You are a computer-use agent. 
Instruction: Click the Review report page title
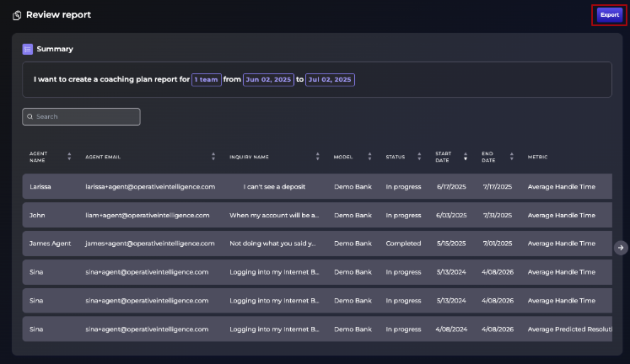point(59,15)
